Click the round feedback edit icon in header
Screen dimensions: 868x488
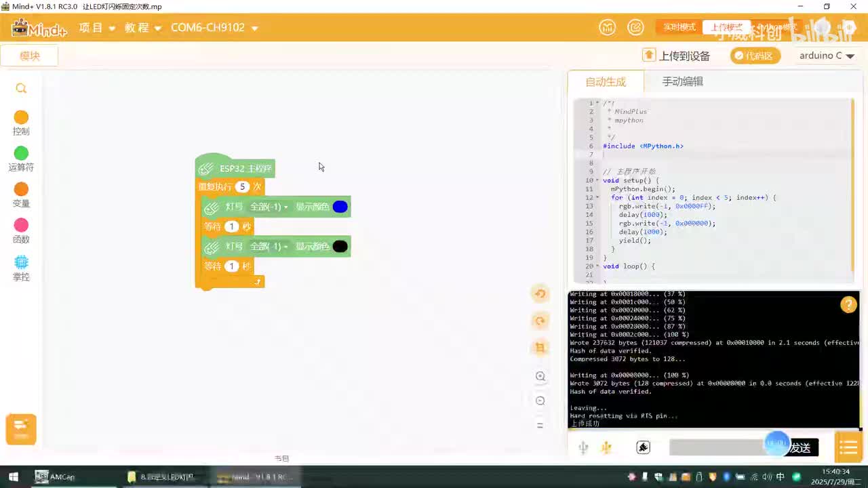coord(635,28)
